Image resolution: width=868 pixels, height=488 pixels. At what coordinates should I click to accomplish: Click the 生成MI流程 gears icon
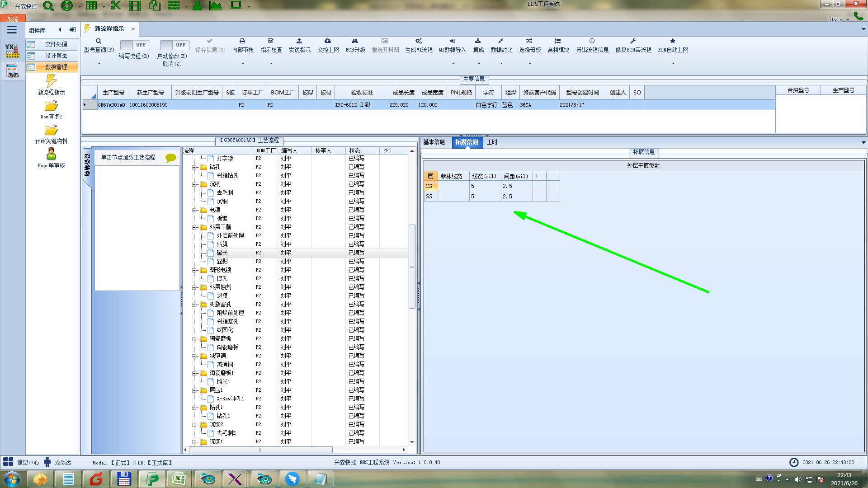[419, 41]
